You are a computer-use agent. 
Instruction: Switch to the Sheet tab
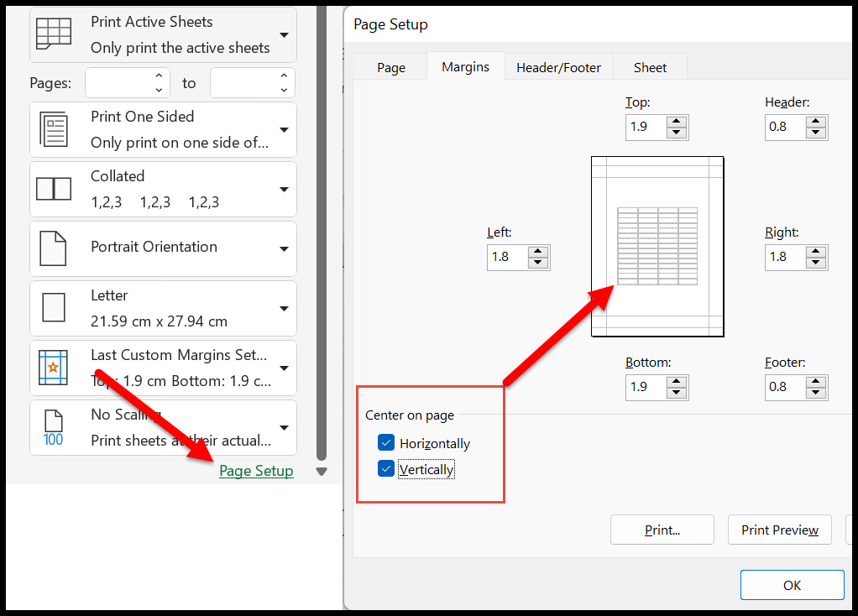650,67
